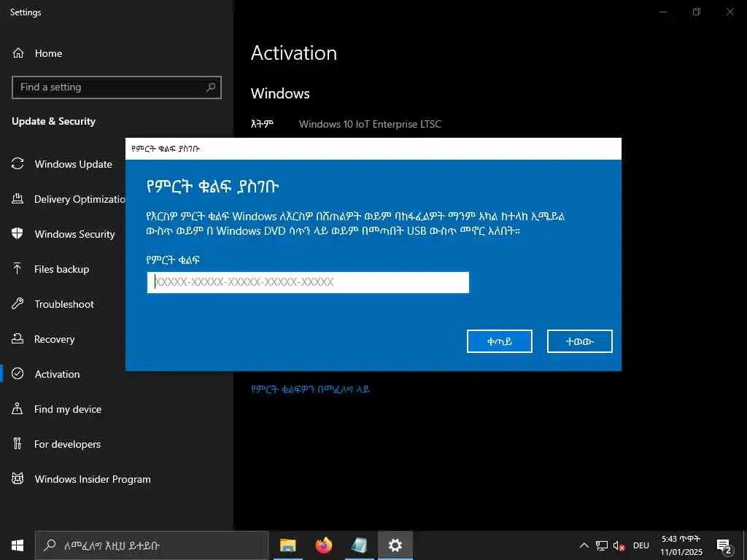
Task: Click the Windows section heading
Action: coord(280,93)
